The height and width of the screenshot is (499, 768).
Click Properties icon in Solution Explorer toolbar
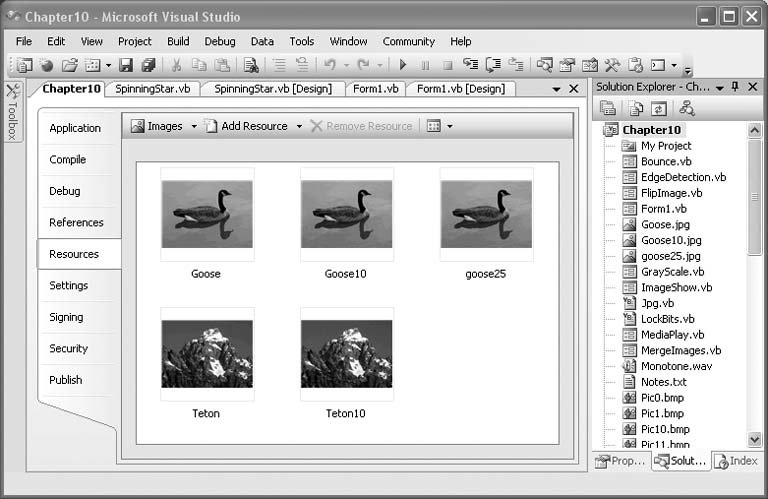tap(608, 108)
